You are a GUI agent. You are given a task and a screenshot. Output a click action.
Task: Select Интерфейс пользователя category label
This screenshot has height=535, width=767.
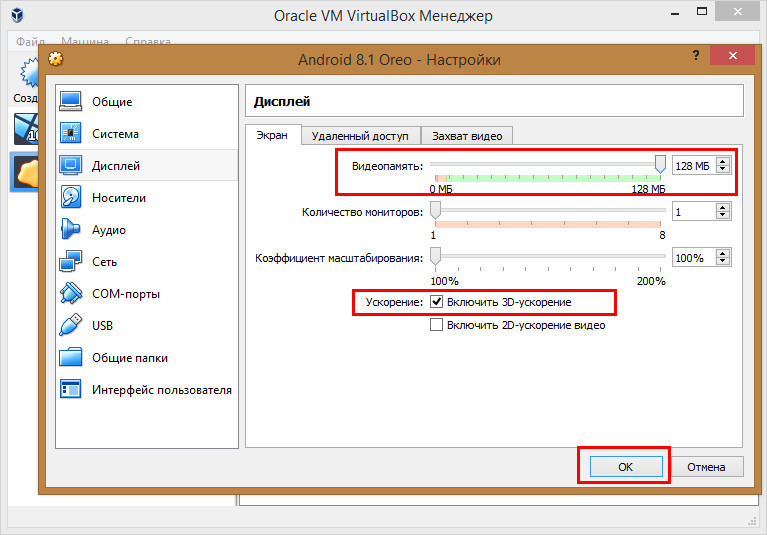pos(162,390)
